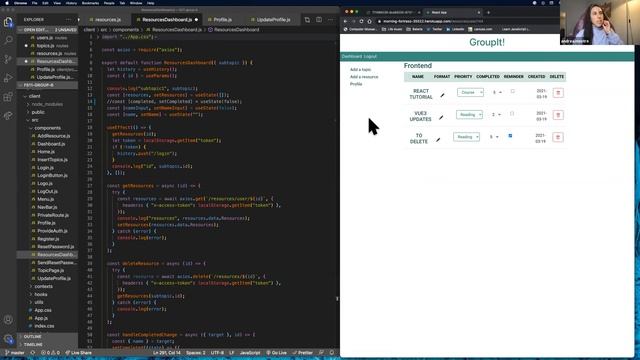Open priority dropdown for React Tutorial
This screenshot has width=640, height=360.
point(497,93)
